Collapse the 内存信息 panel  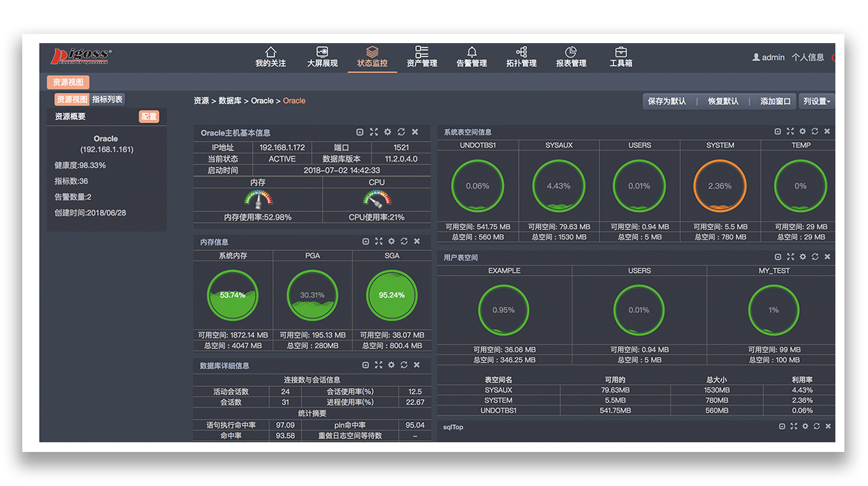(366, 242)
